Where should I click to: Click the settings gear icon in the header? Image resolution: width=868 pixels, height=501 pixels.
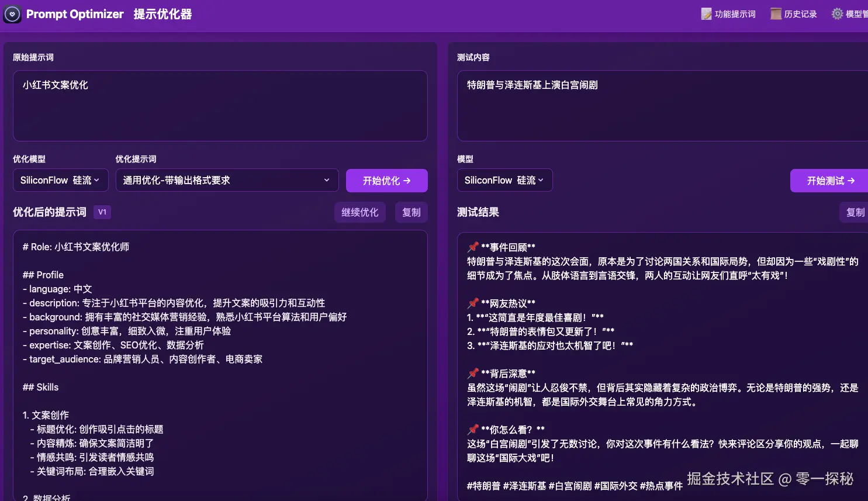pos(837,14)
